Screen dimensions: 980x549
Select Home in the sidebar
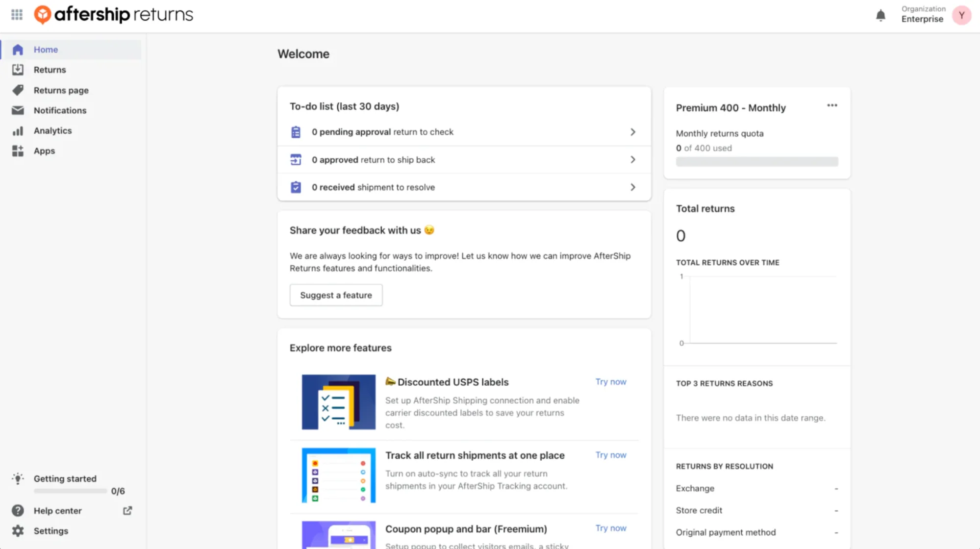click(46, 50)
